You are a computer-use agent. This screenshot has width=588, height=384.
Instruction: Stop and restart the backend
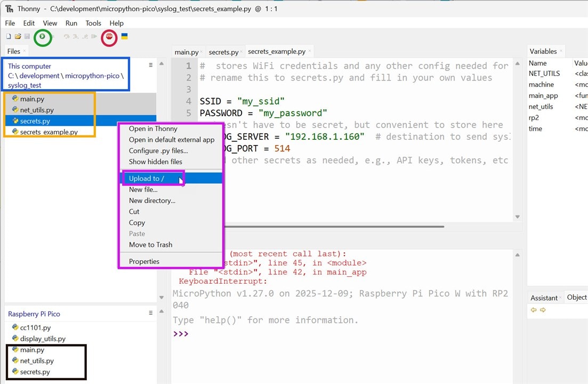click(109, 37)
